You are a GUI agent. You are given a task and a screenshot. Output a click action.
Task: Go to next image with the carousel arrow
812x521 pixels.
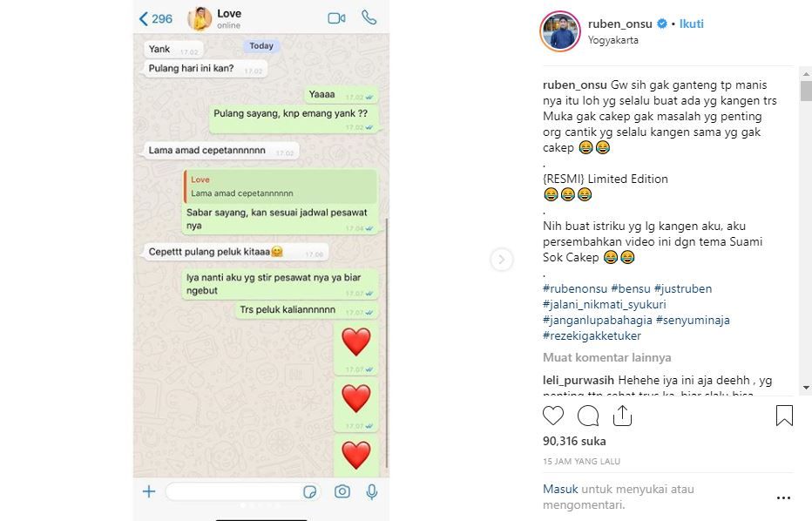(501, 260)
